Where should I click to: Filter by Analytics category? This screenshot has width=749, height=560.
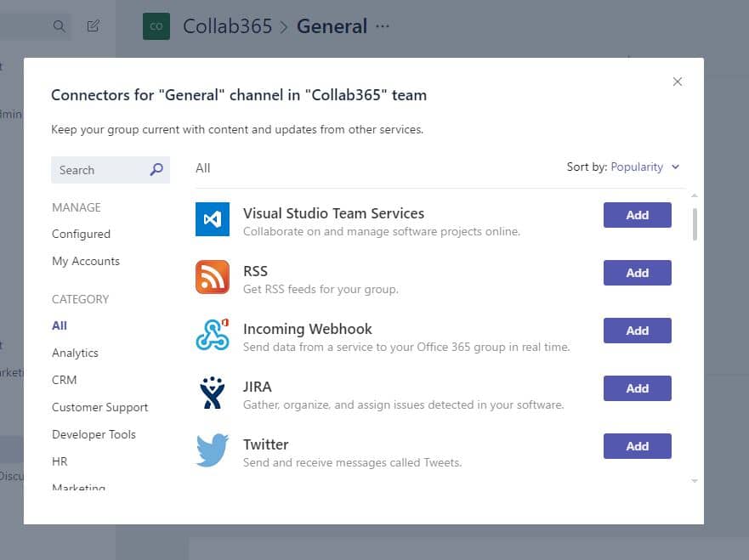(75, 353)
